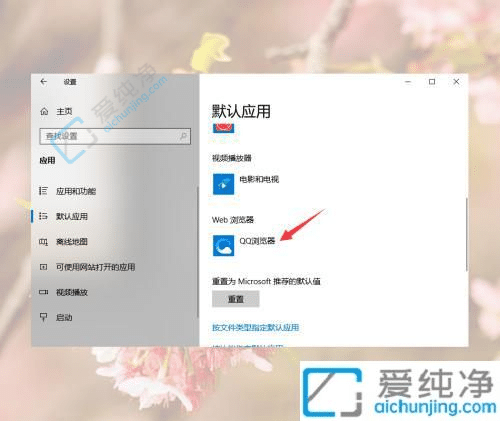
Task: Open 视频播放 in the sidebar
Action: point(72,292)
